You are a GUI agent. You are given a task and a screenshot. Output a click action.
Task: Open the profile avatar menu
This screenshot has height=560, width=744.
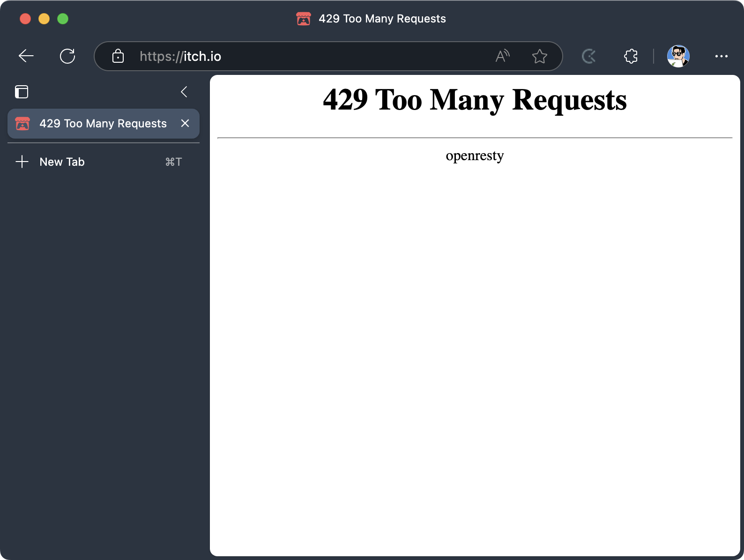pos(678,56)
